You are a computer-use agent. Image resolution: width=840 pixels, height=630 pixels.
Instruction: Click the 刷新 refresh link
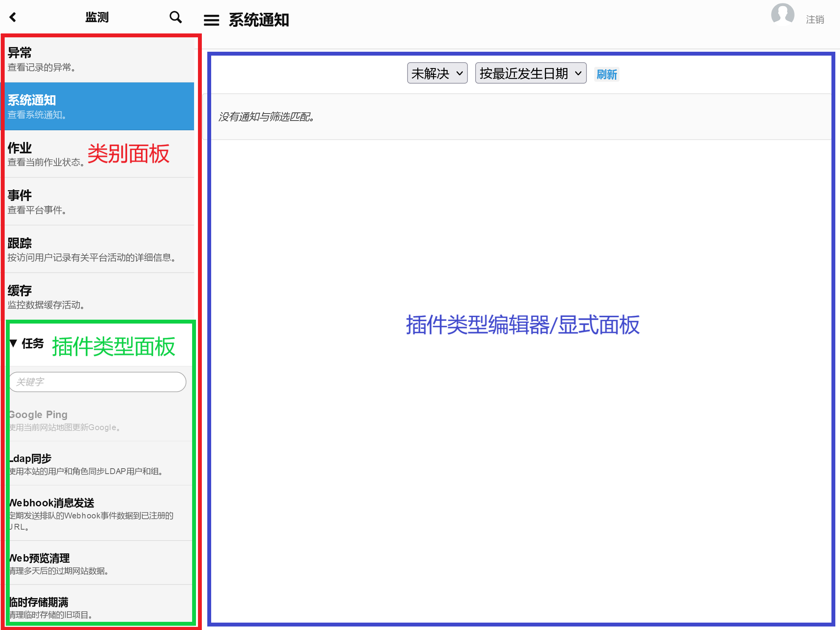coord(606,74)
